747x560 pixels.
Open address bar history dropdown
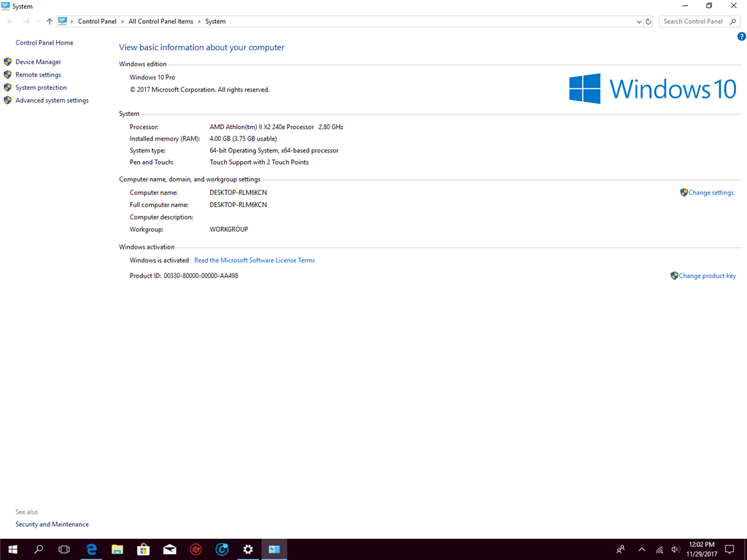pyautogui.click(x=639, y=21)
